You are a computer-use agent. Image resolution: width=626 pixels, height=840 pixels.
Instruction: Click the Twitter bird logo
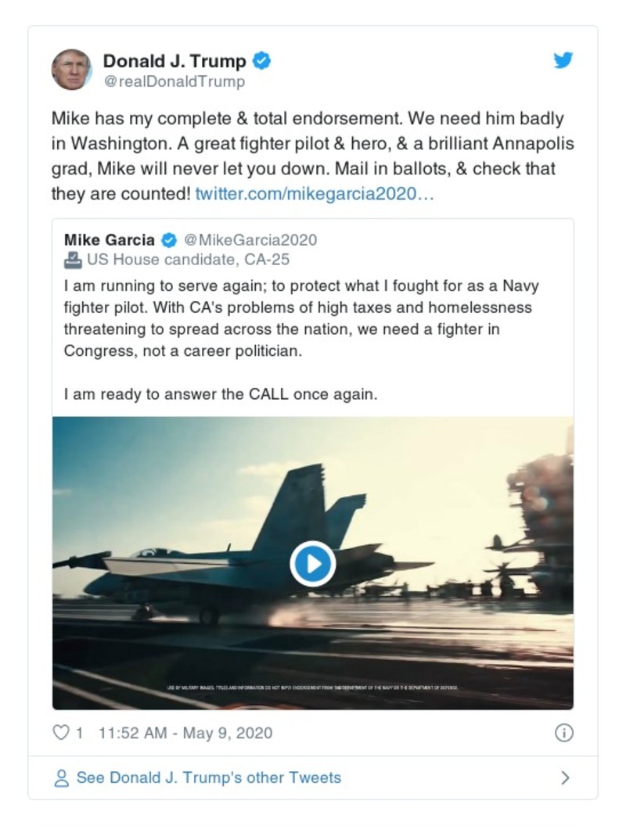pos(563,61)
